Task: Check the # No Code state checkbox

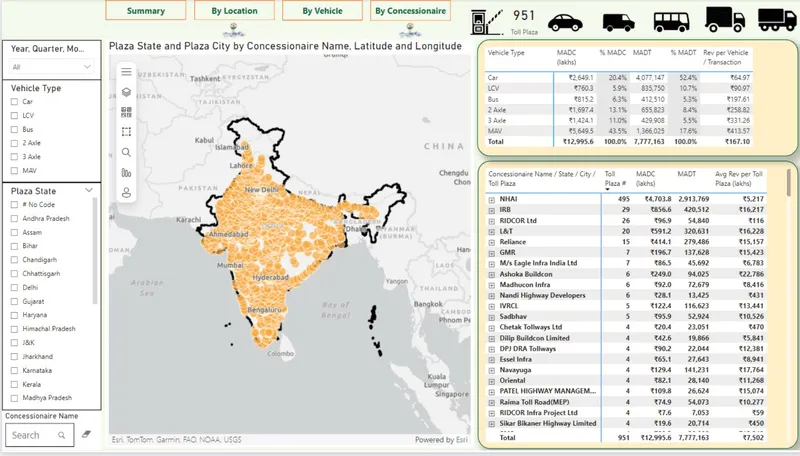Action: point(14,205)
